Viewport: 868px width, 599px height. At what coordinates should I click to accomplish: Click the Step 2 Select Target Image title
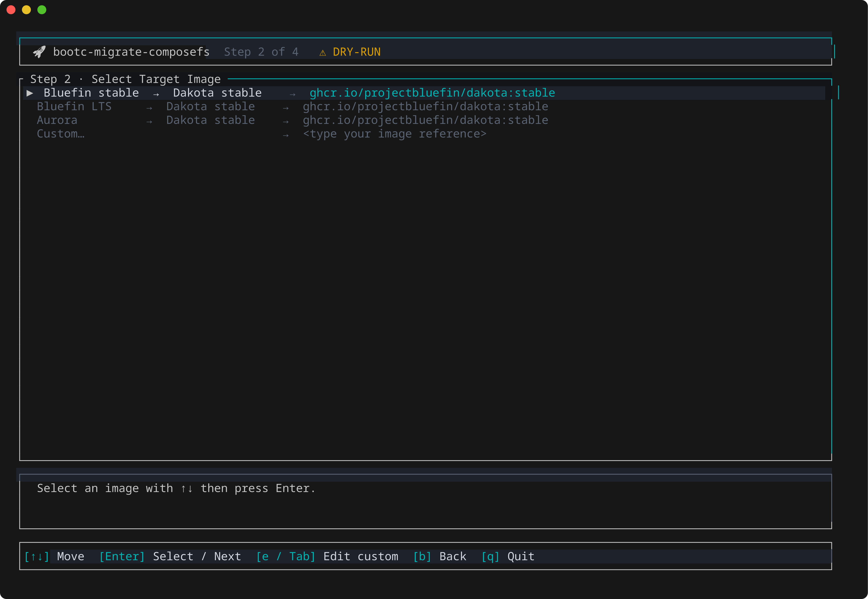[x=126, y=79]
